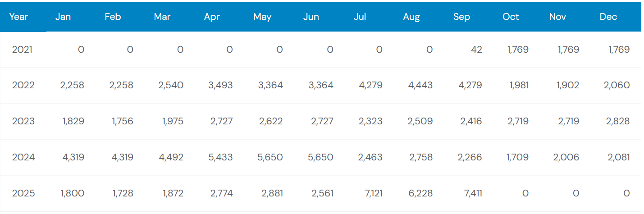Click the Apr column header

pos(212,17)
